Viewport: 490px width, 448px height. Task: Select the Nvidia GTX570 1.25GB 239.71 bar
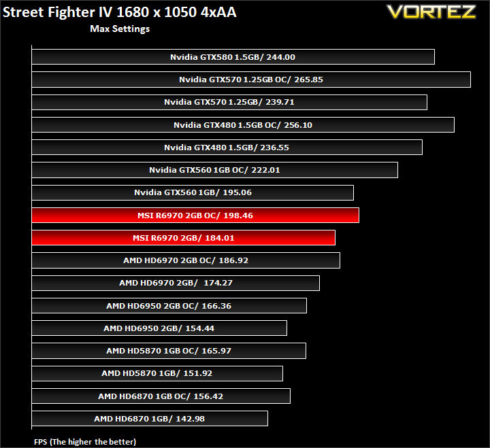point(229,102)
